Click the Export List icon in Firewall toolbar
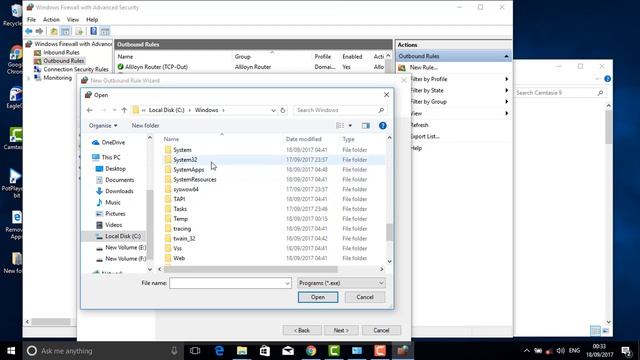This screenshot has width=640, height=360. point(79,31)
